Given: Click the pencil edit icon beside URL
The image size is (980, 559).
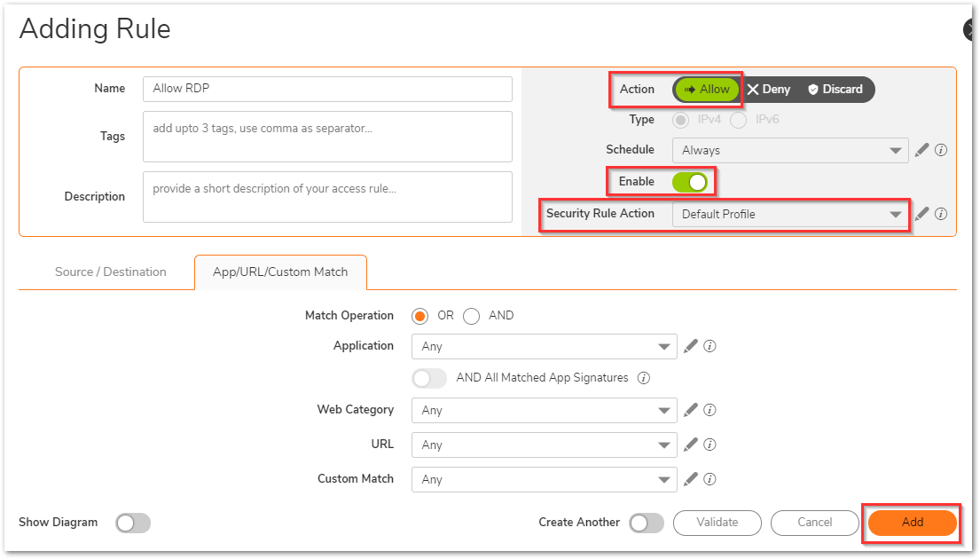Looking at the screenshot, I should 691,445.
